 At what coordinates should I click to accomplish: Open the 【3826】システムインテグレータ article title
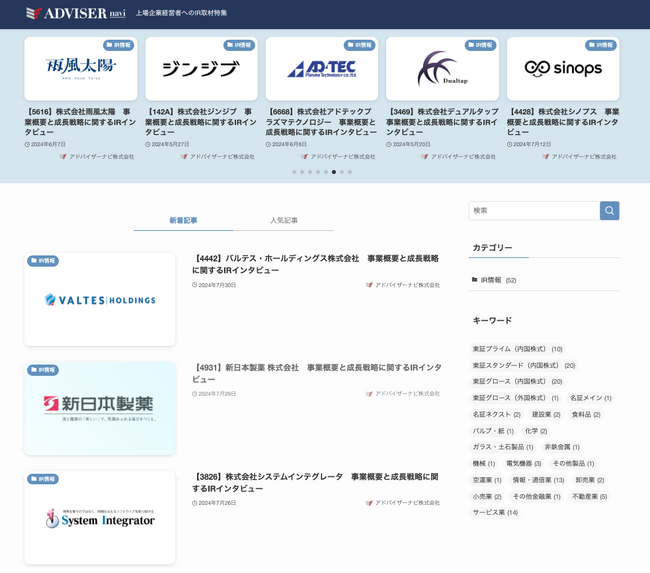point(315,482)
